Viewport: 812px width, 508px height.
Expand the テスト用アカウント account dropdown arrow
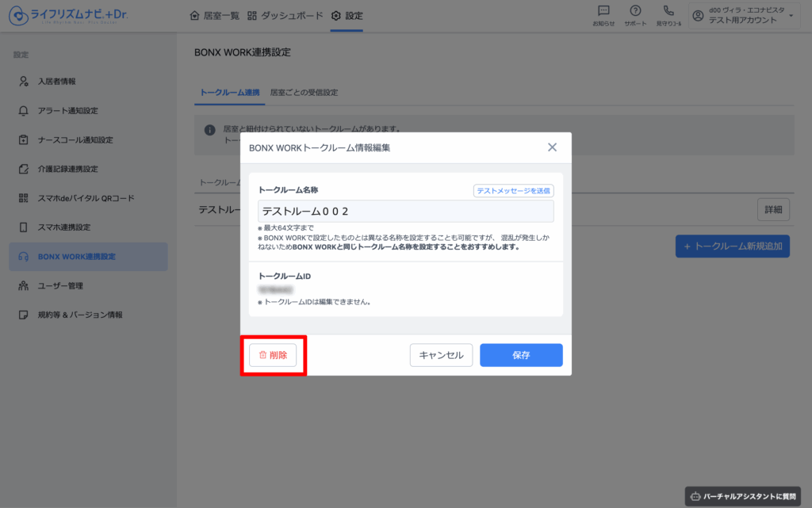pyautogui.click(x=791, y=16)
